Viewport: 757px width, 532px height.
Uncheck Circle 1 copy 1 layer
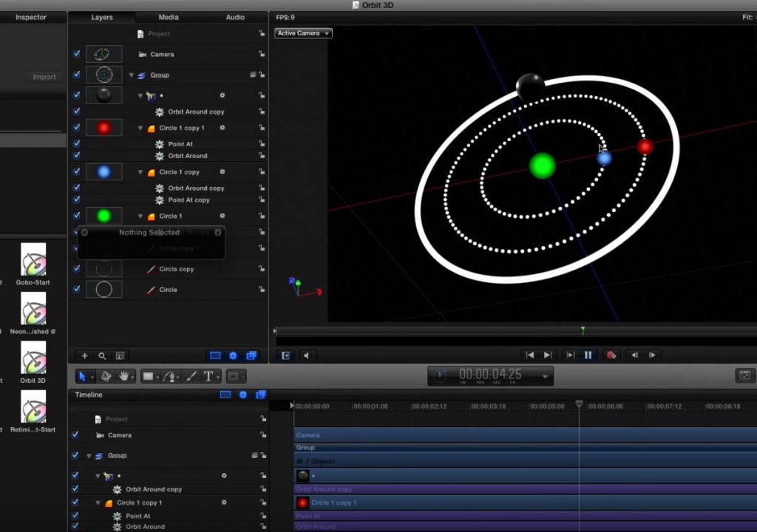point(77,127)
